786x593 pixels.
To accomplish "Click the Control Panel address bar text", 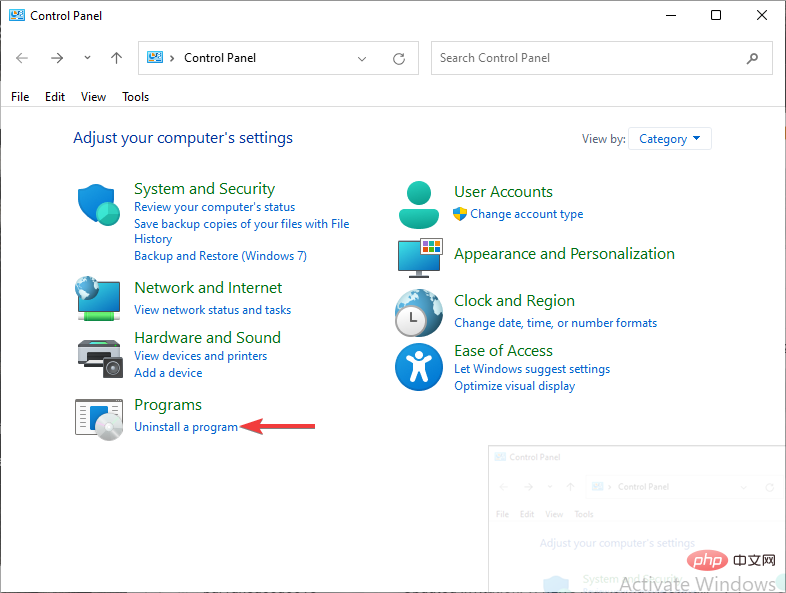I will click(220, 58).
